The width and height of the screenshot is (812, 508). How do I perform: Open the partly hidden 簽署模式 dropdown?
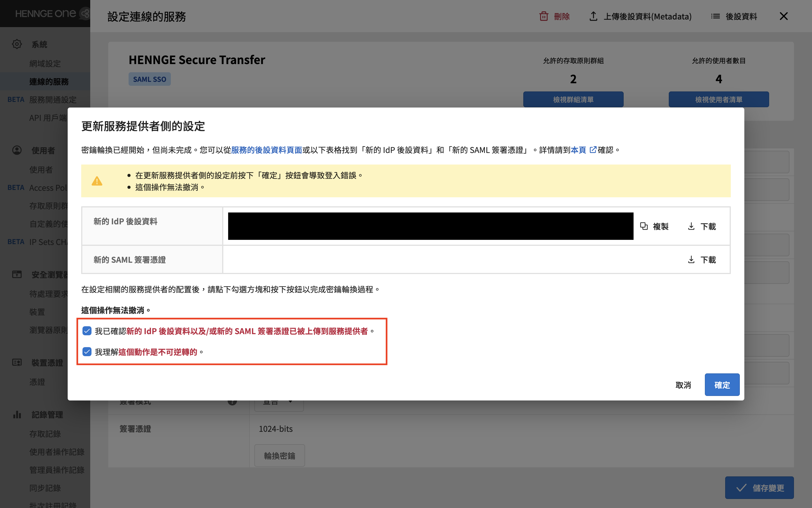279,405
